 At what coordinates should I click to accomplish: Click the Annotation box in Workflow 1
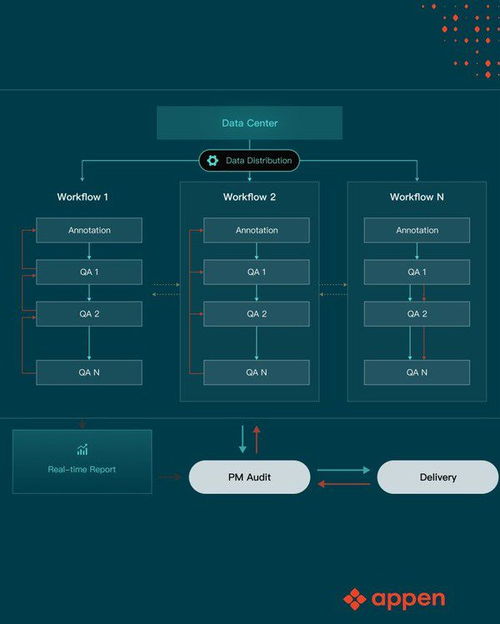coord(89,230)
